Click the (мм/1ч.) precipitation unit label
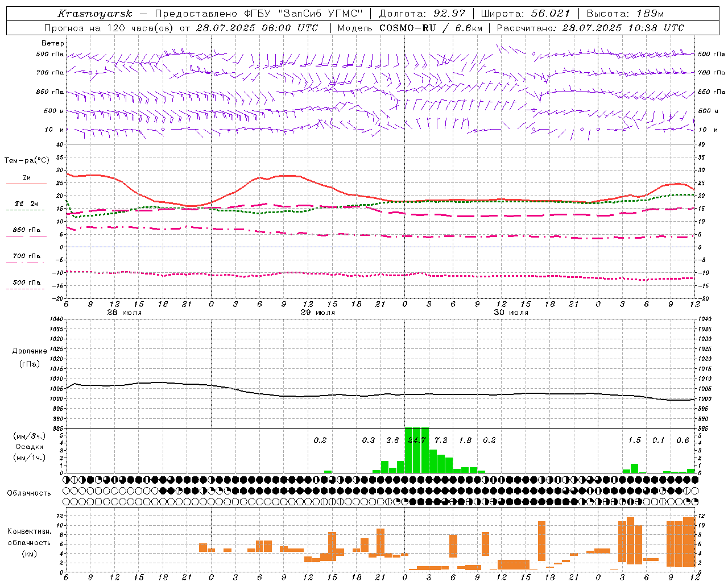 [x=29, y=458]
